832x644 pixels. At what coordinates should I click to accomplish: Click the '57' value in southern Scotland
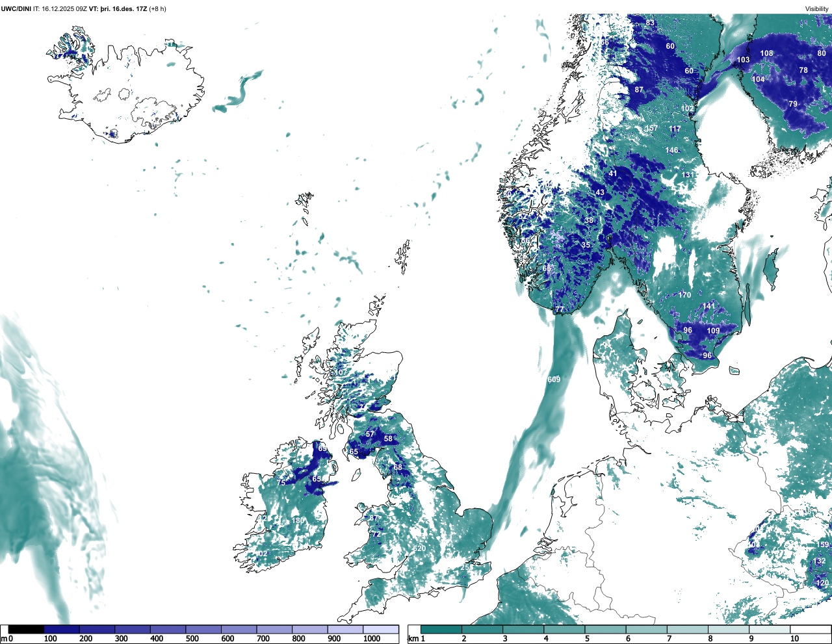(370, 434)
